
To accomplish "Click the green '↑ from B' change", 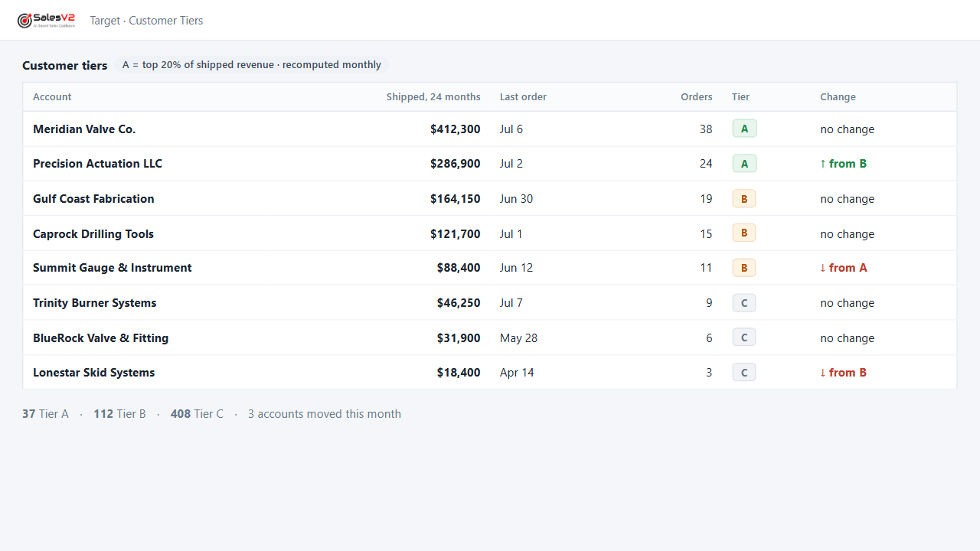I will (843, 164).
